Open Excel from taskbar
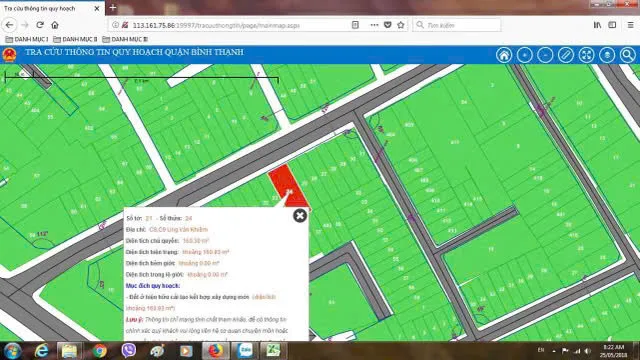This screenshot has height=360, width=640. coord(273,351)
